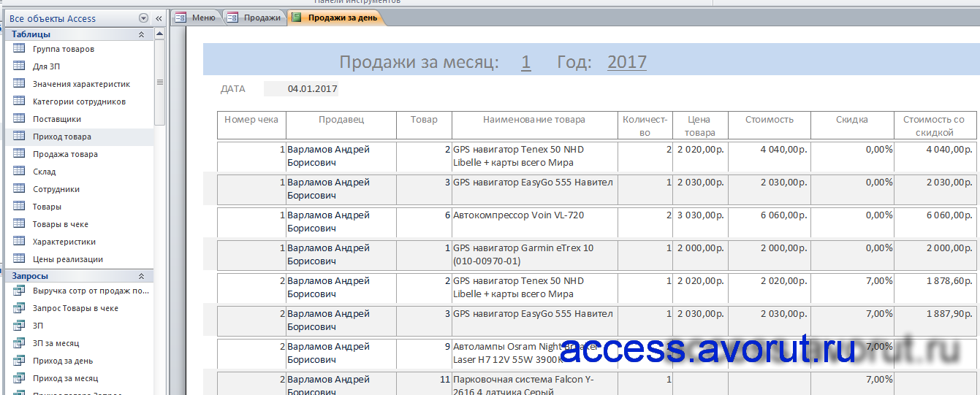The width and height of the screenshot is (980, 395).
Task: Open the Значения характеристик table
Action: (81, 84)
